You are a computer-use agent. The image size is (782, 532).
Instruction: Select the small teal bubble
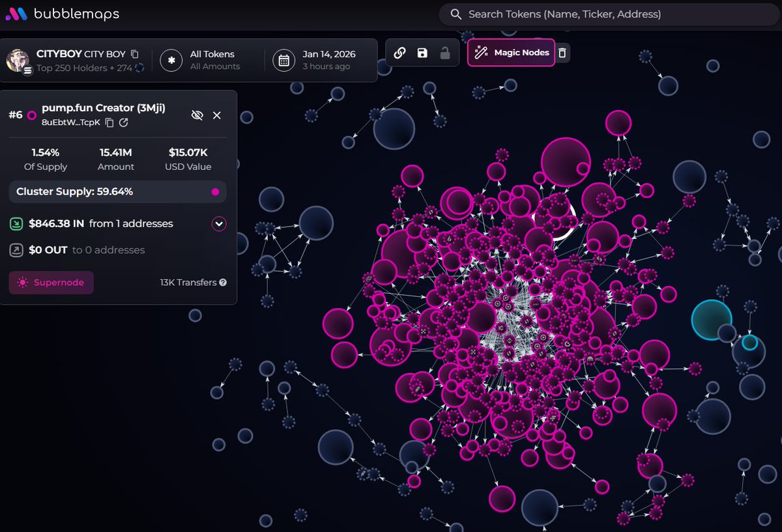[749, 342]
